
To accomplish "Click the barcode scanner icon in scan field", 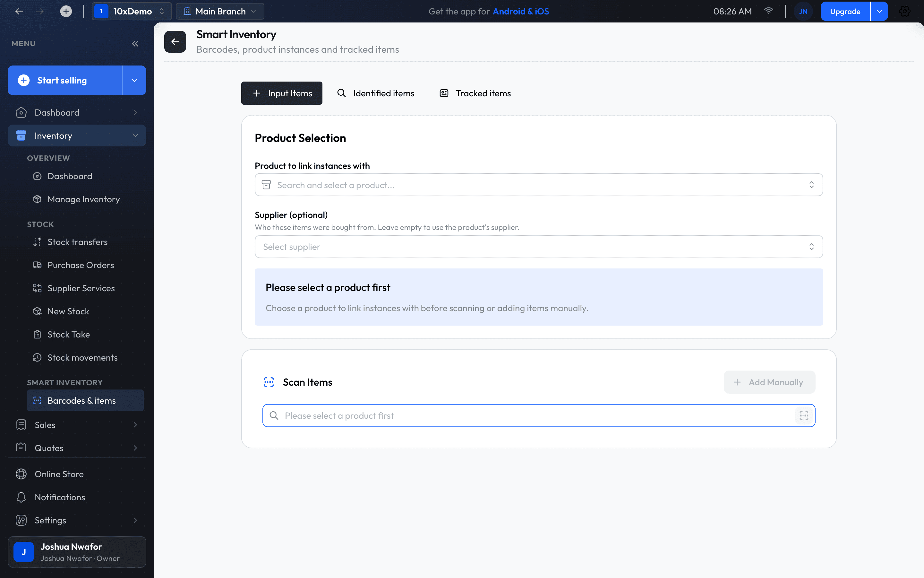I will (x=804, y=416).
